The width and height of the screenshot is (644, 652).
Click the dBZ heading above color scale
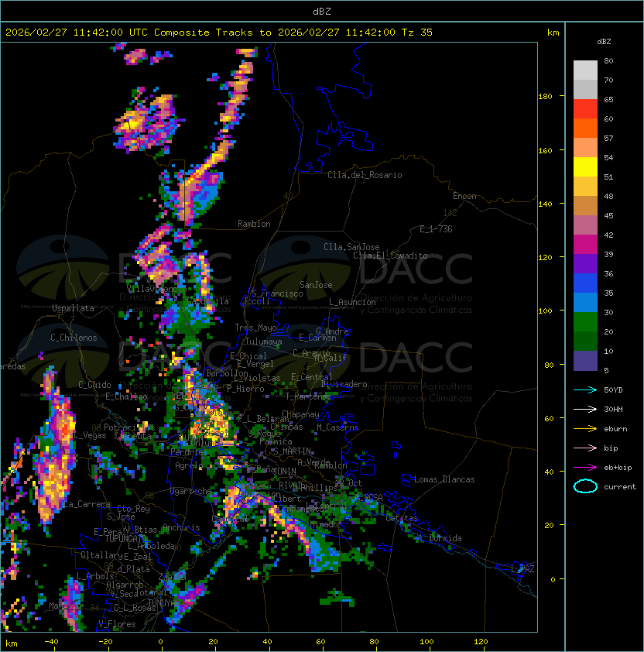(x=604, y=42)
